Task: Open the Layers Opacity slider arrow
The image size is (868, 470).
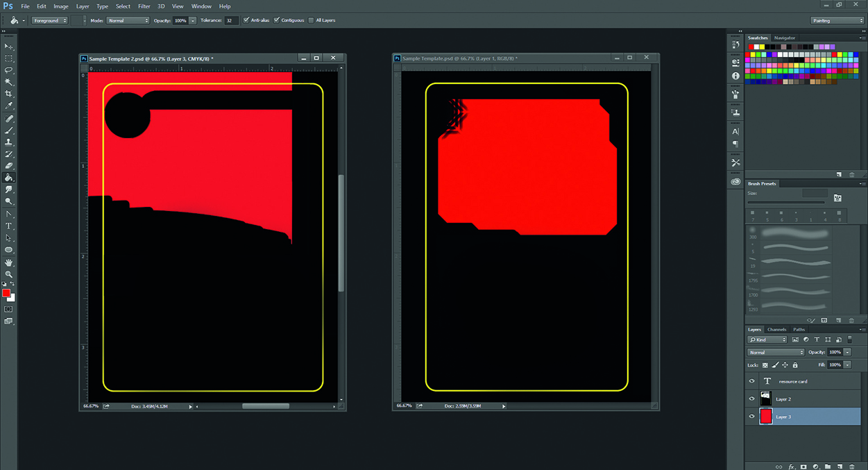Action: [x=847, y=352]
